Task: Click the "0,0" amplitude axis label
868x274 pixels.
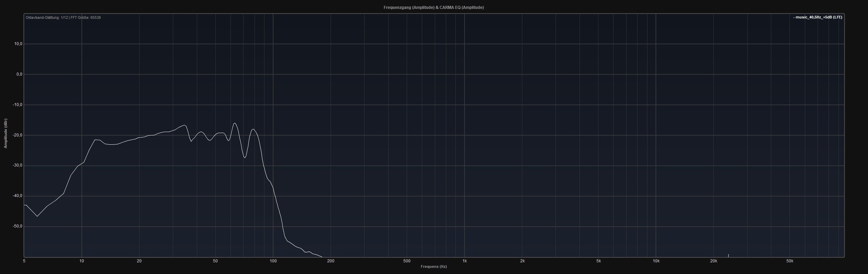Action: point(19,74)
